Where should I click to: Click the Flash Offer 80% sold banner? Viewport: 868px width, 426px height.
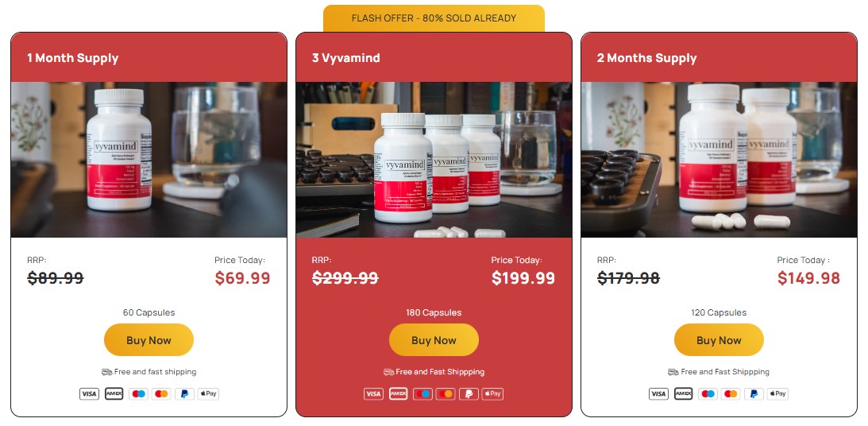434,18
